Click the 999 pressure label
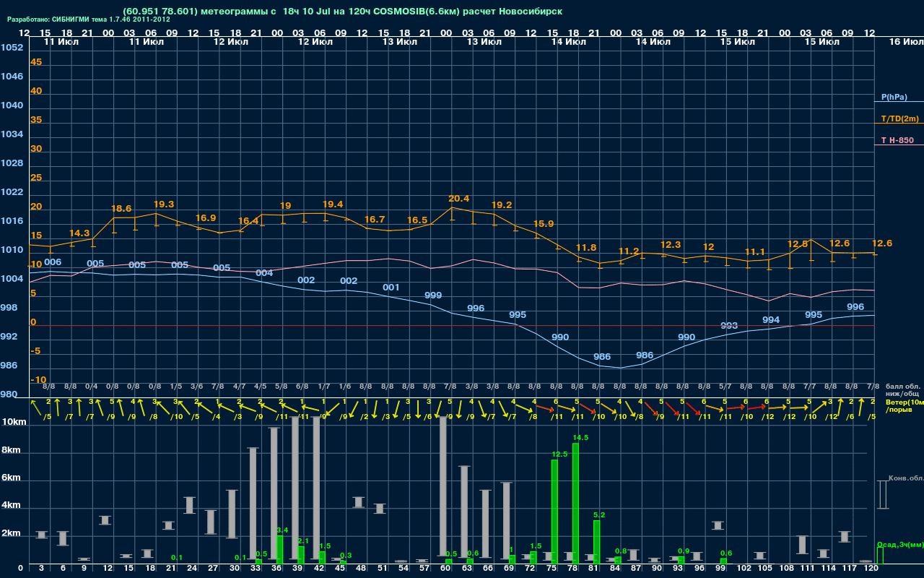924x578 pixels. (433, 296)
